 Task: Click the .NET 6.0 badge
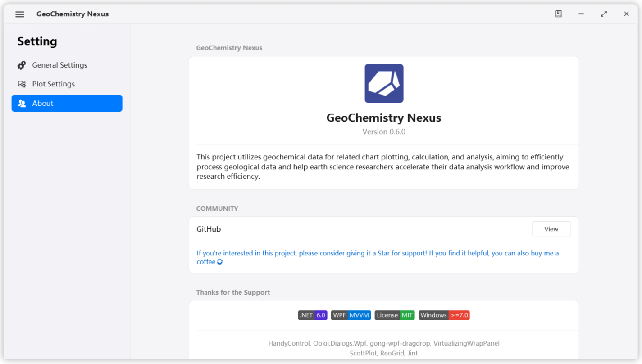(312, 315)
